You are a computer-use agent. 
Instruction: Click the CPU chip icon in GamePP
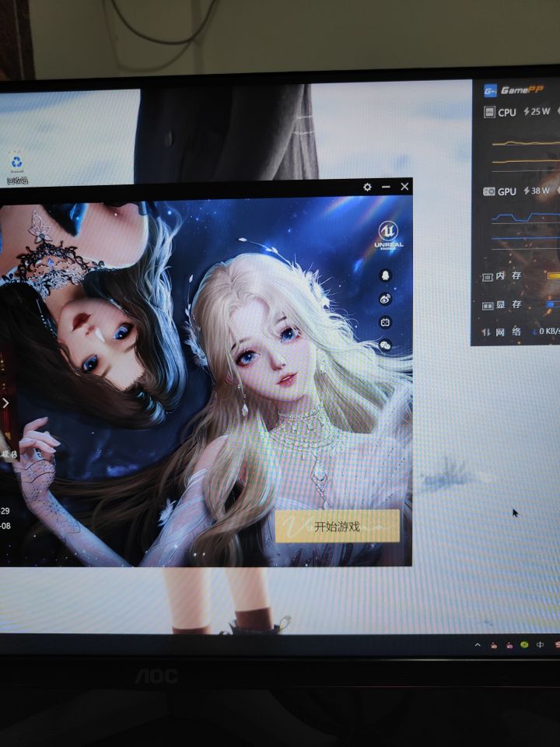489,112
